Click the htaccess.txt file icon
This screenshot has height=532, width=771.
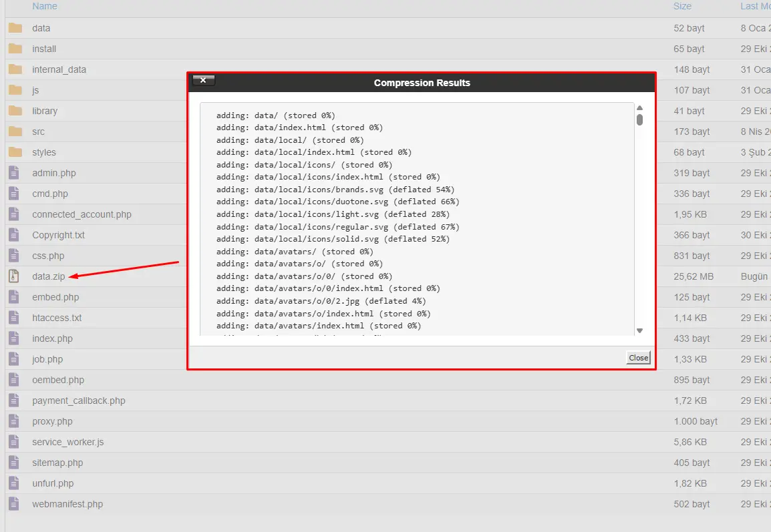point(14,317)
